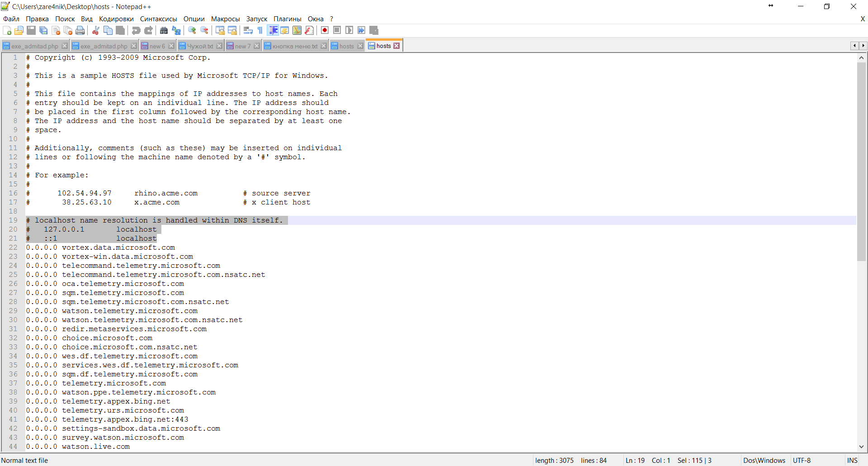
Task: Expand the Опции menu
Action: (194, 19)
